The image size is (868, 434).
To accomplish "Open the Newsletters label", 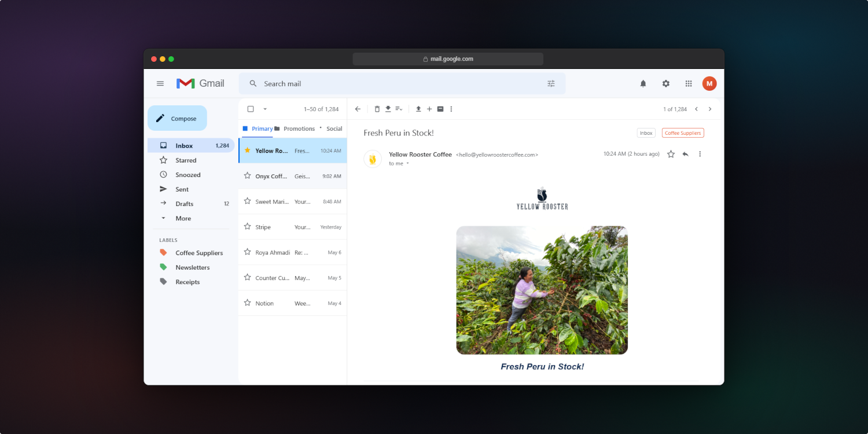I will coord(191,267).
